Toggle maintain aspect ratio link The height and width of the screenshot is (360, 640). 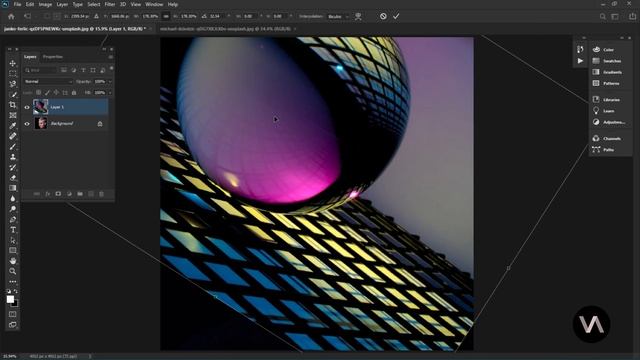pos(166,16)
